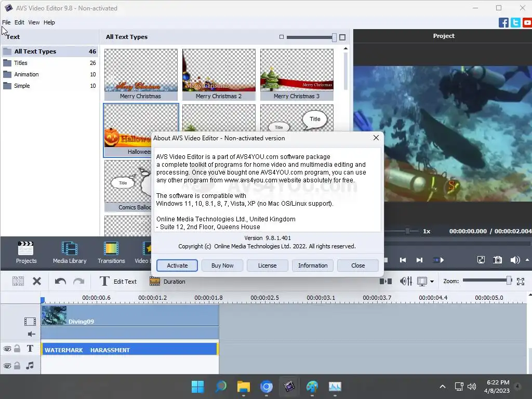Open the Media Library
The width and height of the screenshot is (532, 399).
70,252
